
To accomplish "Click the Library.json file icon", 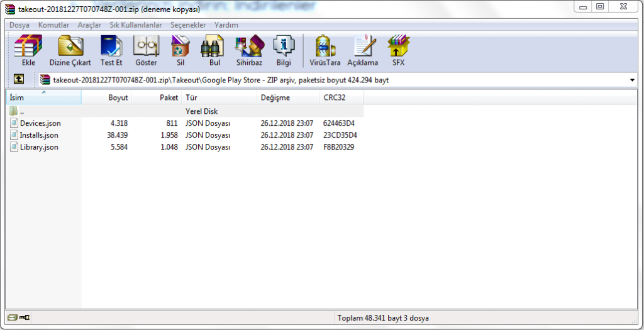I will click(x=14, y=146).
